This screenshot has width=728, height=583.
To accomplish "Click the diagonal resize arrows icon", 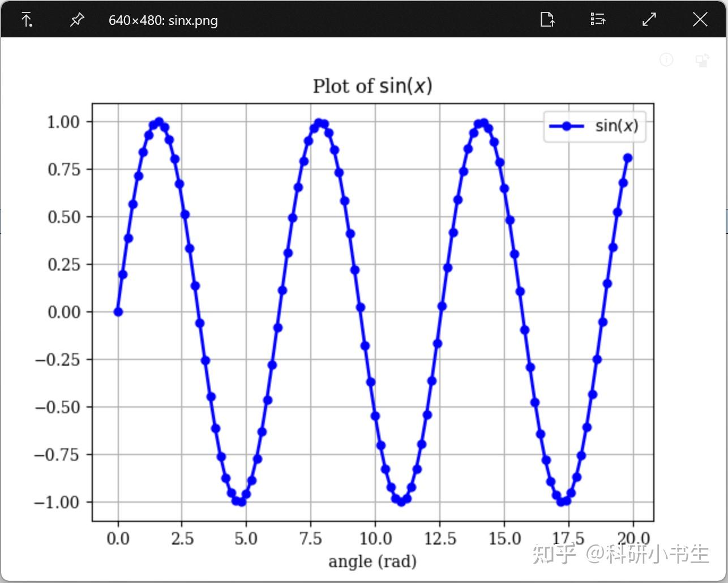I will (x=649, y=19).
